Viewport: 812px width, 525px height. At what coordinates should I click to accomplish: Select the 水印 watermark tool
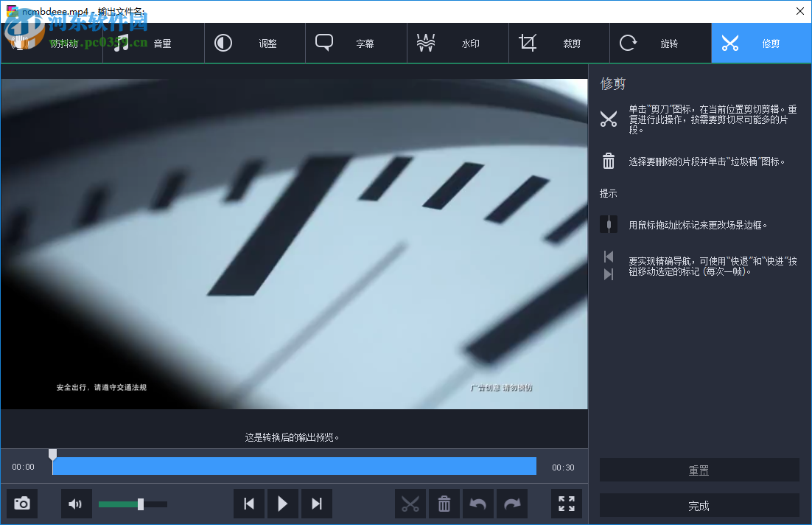tap(457, 43)
